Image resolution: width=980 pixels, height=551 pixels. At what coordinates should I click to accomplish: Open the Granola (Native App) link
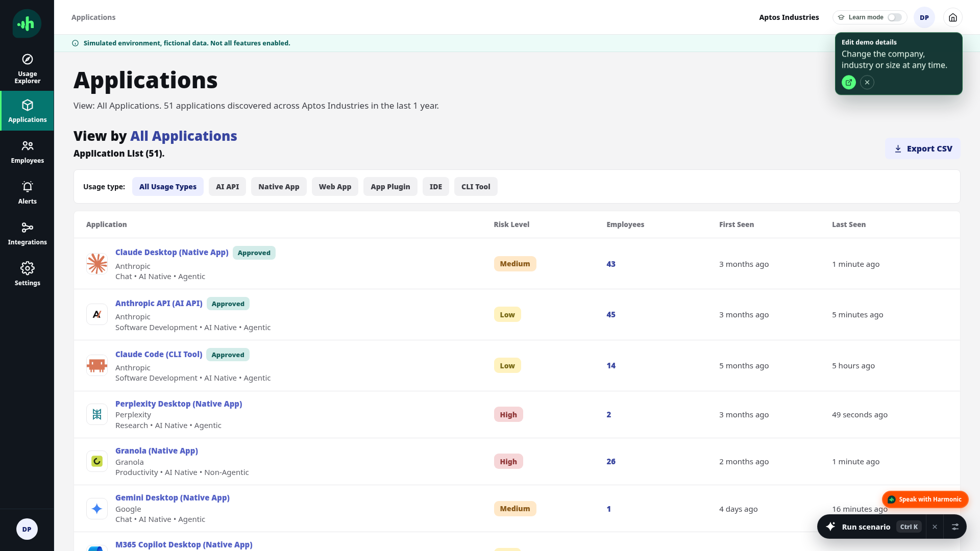point(157,451)
